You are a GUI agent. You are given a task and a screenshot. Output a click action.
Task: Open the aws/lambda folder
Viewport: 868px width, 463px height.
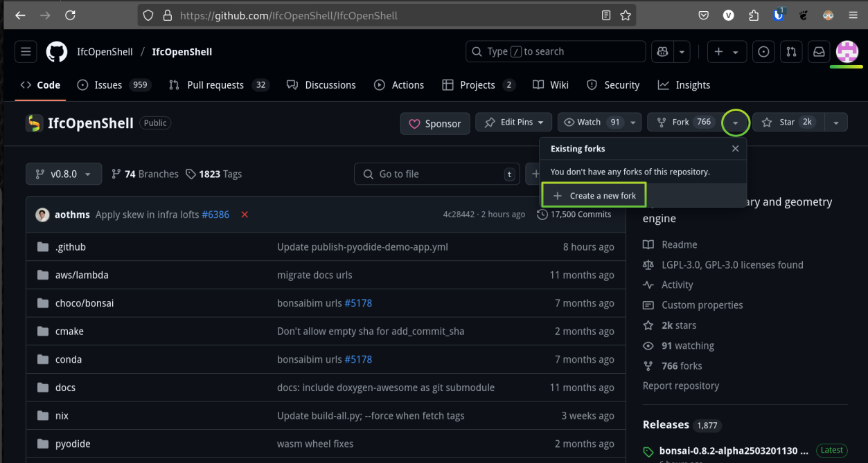click(82, 275)
